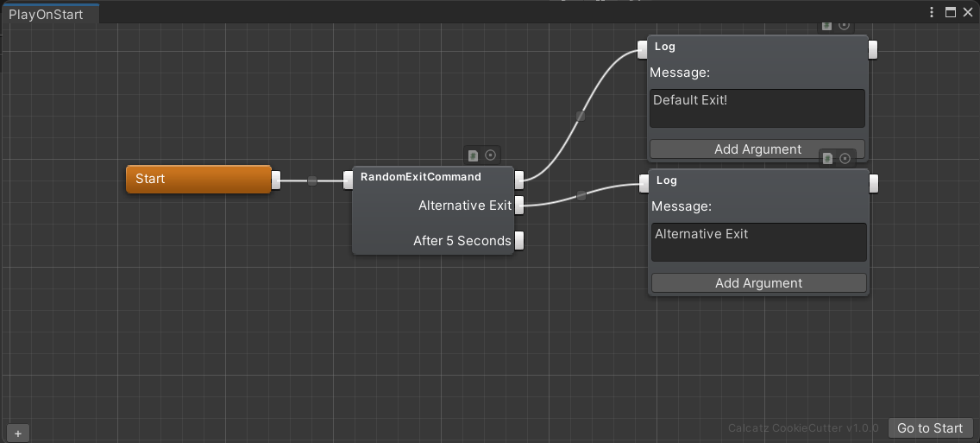Image resolution: width=980 pixels, height=443 pixels.
Task: Open the script icon above the Default Exit Log node
Action: click(826, 25)
